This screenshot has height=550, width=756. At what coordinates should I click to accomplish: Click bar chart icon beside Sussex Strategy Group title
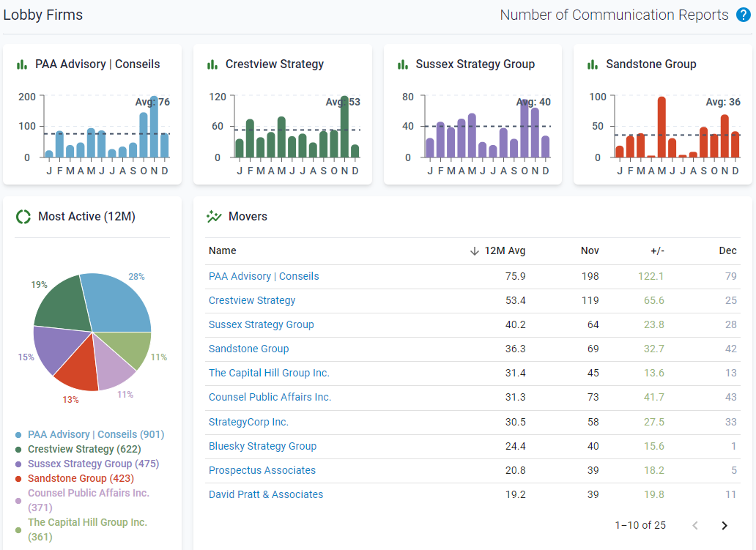403,64
